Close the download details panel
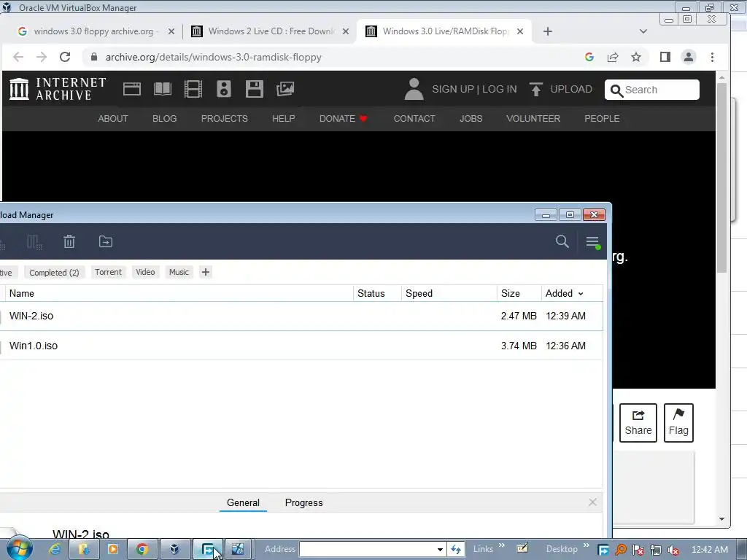 (x=592, y=502)
